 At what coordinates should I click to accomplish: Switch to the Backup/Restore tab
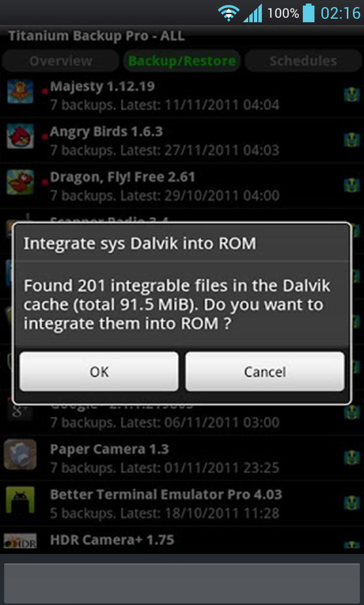(182, 61)
